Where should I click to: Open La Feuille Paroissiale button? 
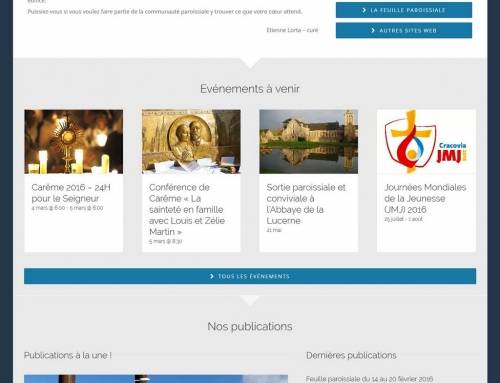click(x=404, y=10)
